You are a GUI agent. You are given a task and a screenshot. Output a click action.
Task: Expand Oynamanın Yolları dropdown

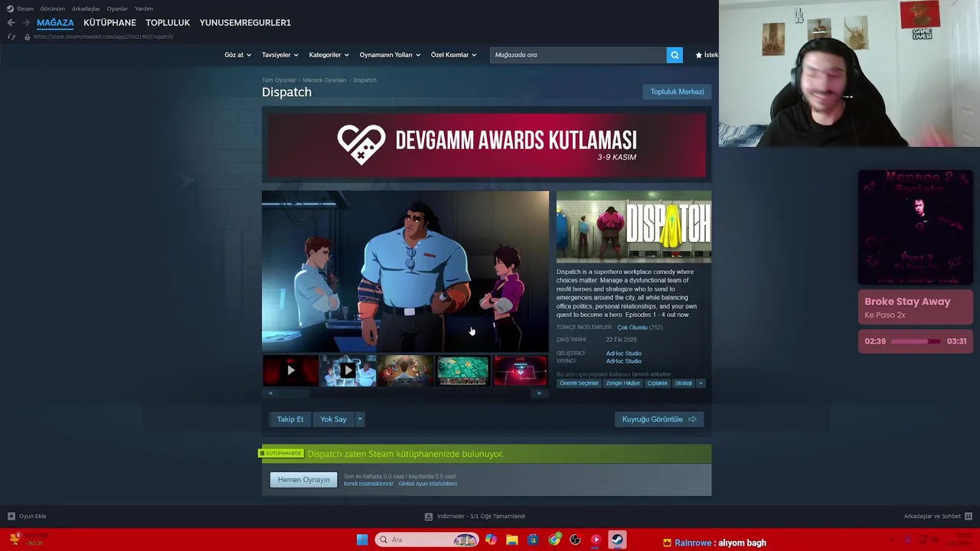point(390,55)
